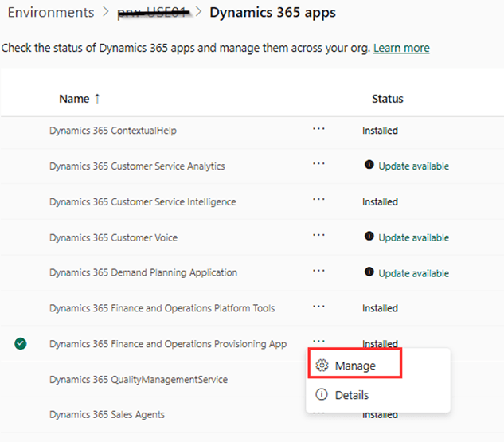Open the Learn more link
This screenshot has height=442, width=504.
(x=401, y=48)
